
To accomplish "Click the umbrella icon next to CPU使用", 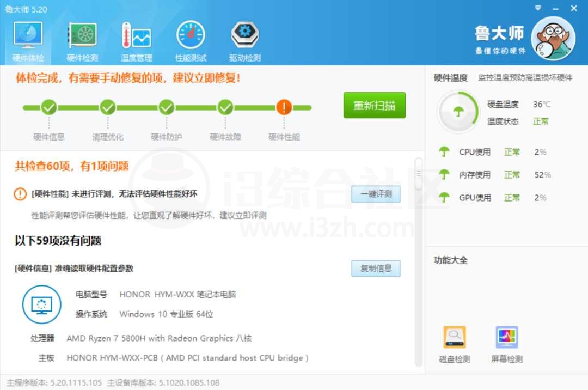I will point(444,152).
